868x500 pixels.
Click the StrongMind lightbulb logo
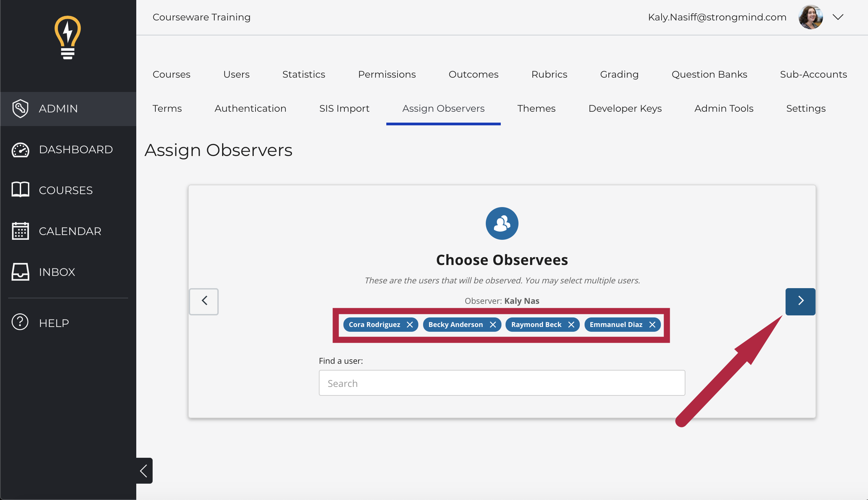click(x=68, y=37)
